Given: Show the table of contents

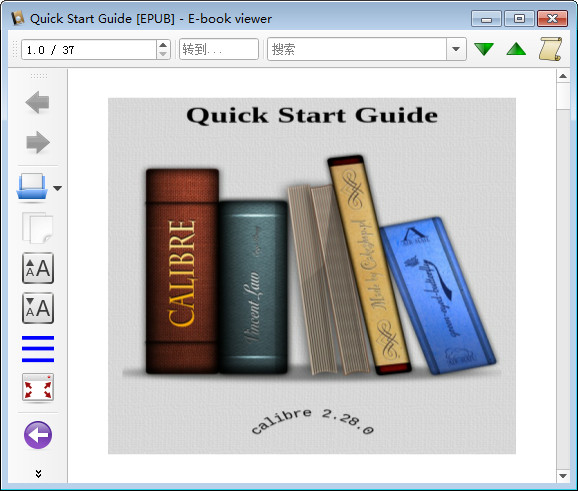Looking at the screenshot, I should [38, 348].
